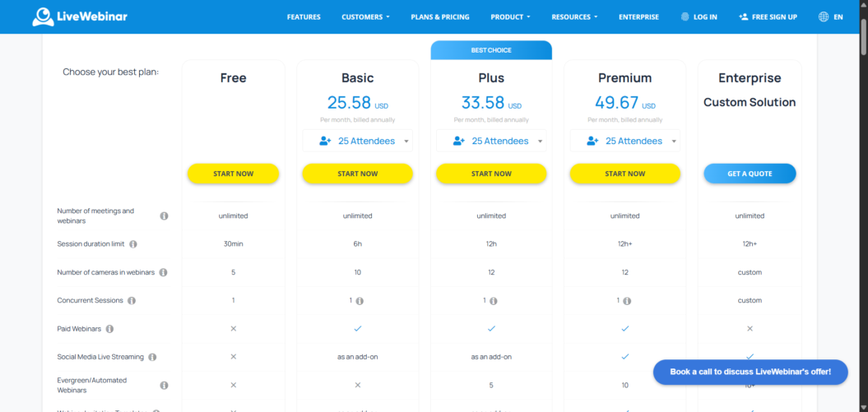Click checkmark for Paid Webinars in Basic column
Image resolution: width=868 pixels, height=412 pixels.
[358, 328]
